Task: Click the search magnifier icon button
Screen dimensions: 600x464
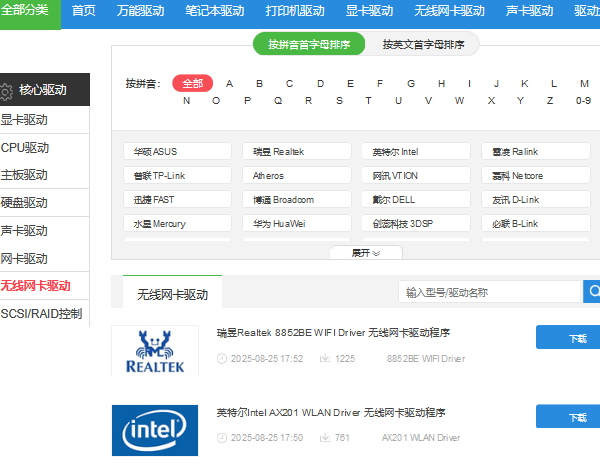Action: pyautogui.click(x=591, y=292)
